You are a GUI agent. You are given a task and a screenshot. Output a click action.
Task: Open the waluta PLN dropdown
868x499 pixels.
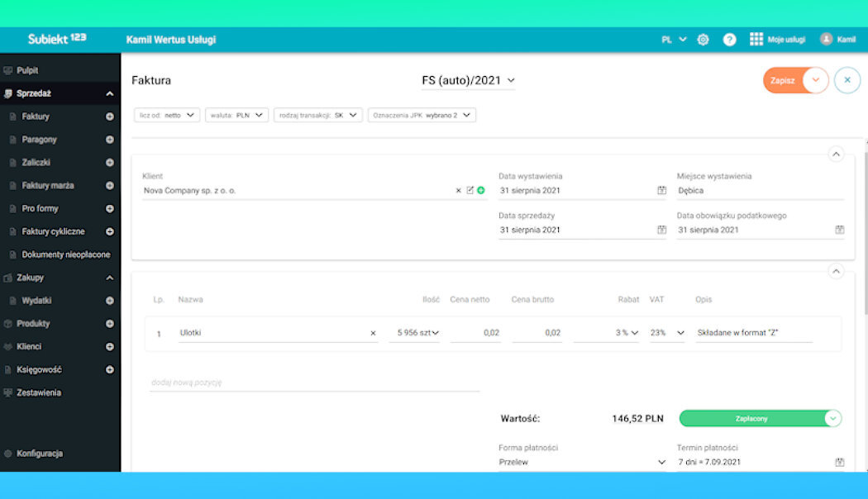(x=236, y=116)
